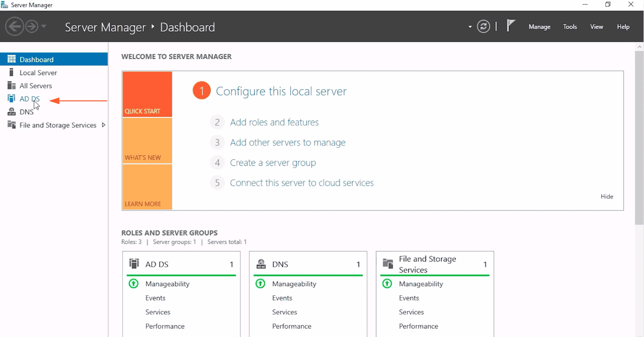This screenshot has width=644, height=337.
Task: Open the Manage menu
Action: click(539, 27)
